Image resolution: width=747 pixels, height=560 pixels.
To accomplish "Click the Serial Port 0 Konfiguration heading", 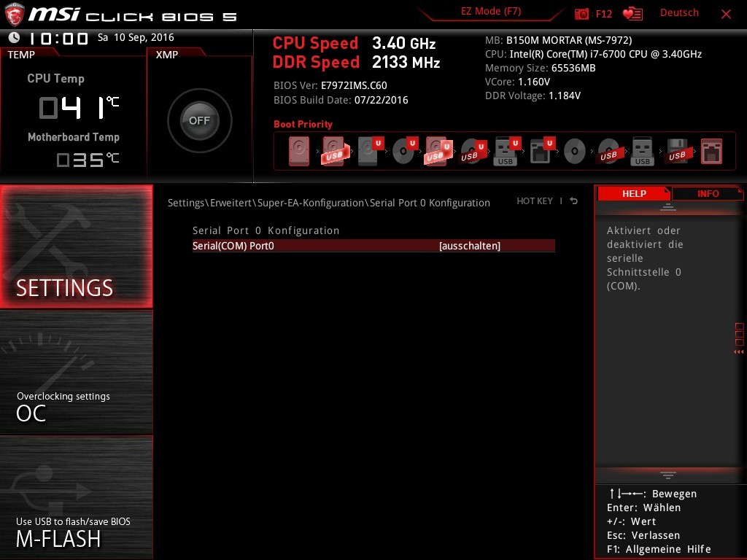I will point(266,230).
